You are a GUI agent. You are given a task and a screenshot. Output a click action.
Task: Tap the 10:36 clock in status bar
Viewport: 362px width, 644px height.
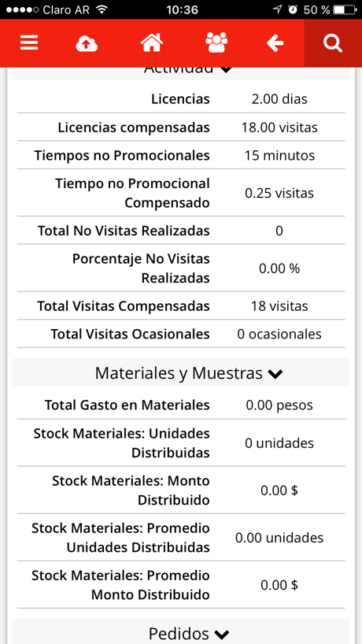pos(183,10)
